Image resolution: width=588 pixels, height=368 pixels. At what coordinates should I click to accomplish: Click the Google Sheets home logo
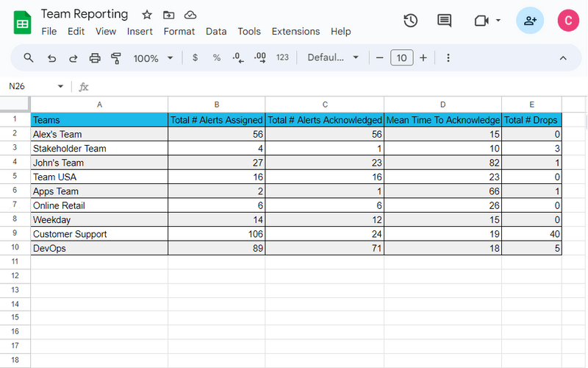(22, 23)
